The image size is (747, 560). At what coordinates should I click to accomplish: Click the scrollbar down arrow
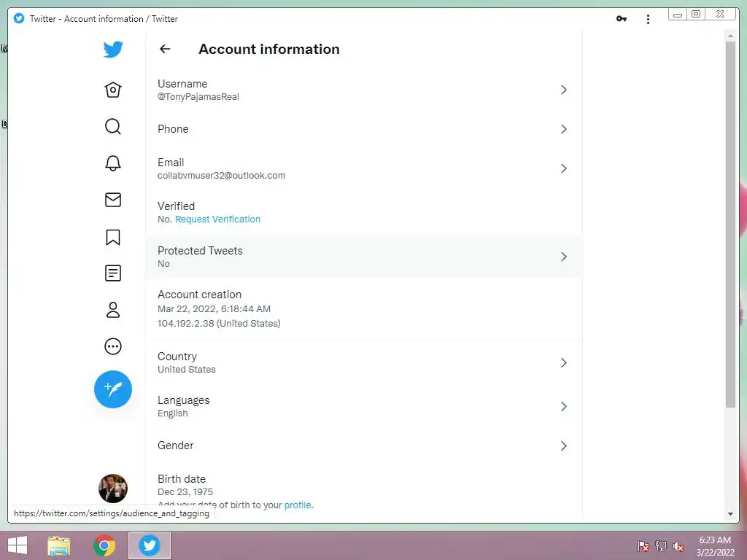click(730, 514)
